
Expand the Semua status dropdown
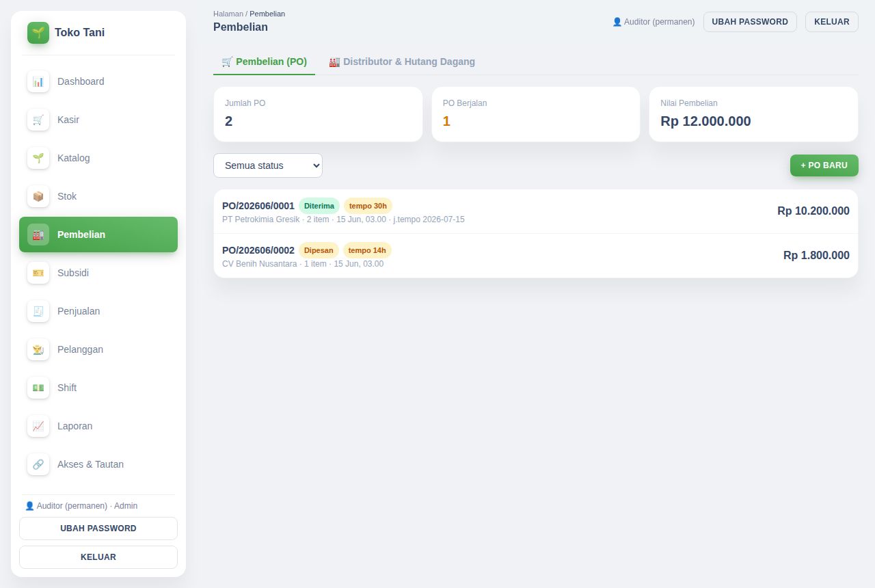tap(268, 165)
